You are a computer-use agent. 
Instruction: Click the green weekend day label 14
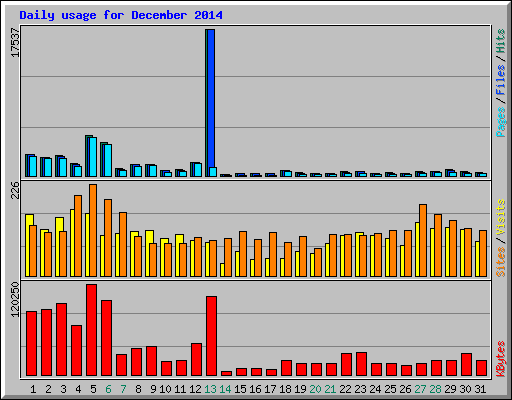pyautogui.click(x=225, y=389)
